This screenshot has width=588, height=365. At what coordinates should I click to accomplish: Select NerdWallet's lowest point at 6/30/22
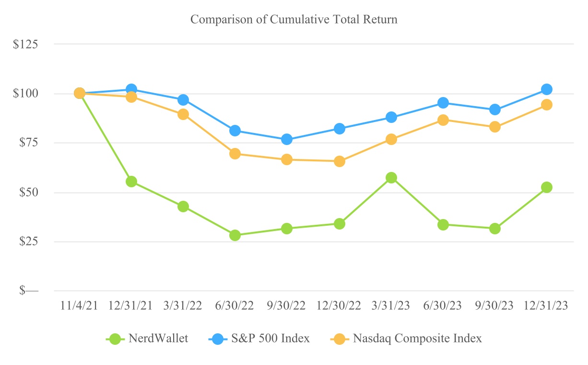click(x=235, y=235)
